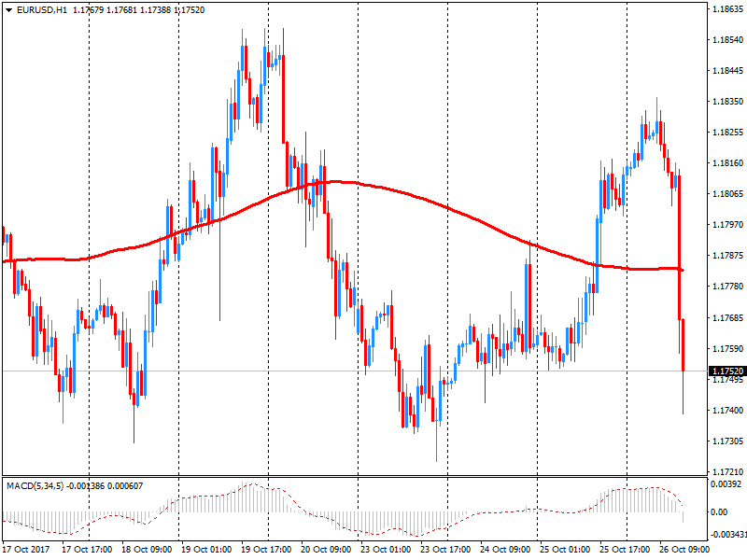Select the 25 Oct 01:00 time label
Image resolution: width=747 pixels, height=560 pixels.
point(565,550)
